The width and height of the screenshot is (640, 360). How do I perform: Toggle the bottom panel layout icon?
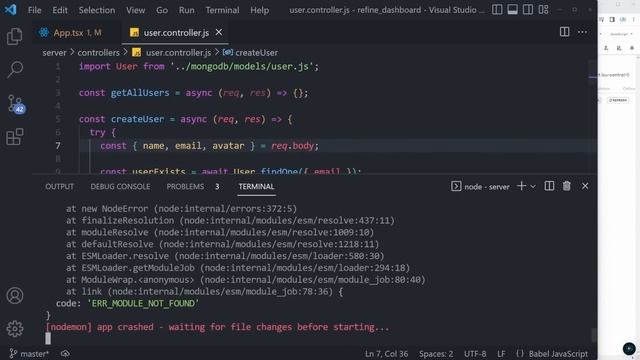pos(512,9)
